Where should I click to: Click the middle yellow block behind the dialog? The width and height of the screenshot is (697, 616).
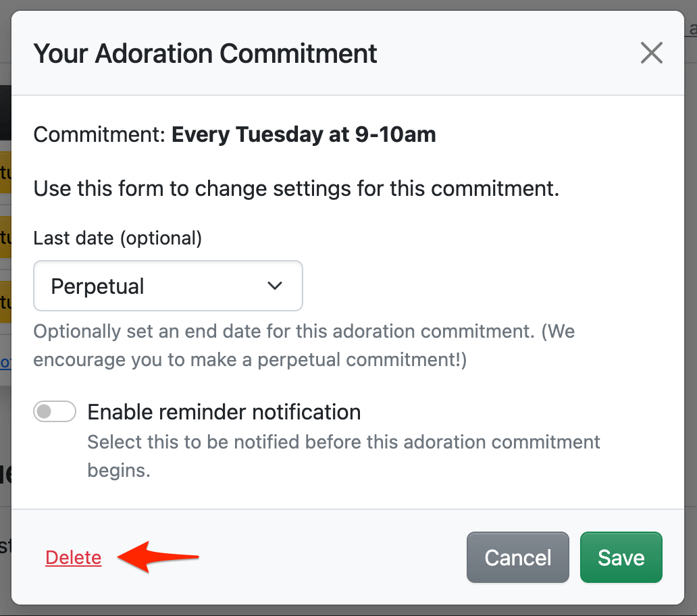point(5,236)
